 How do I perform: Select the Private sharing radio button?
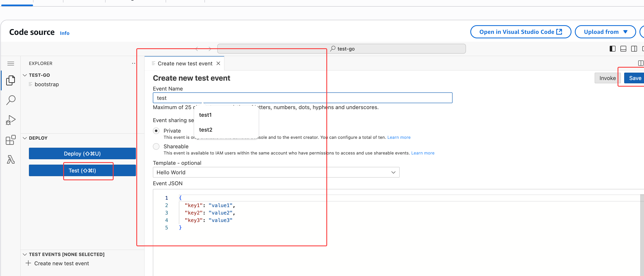click(156, 131)
